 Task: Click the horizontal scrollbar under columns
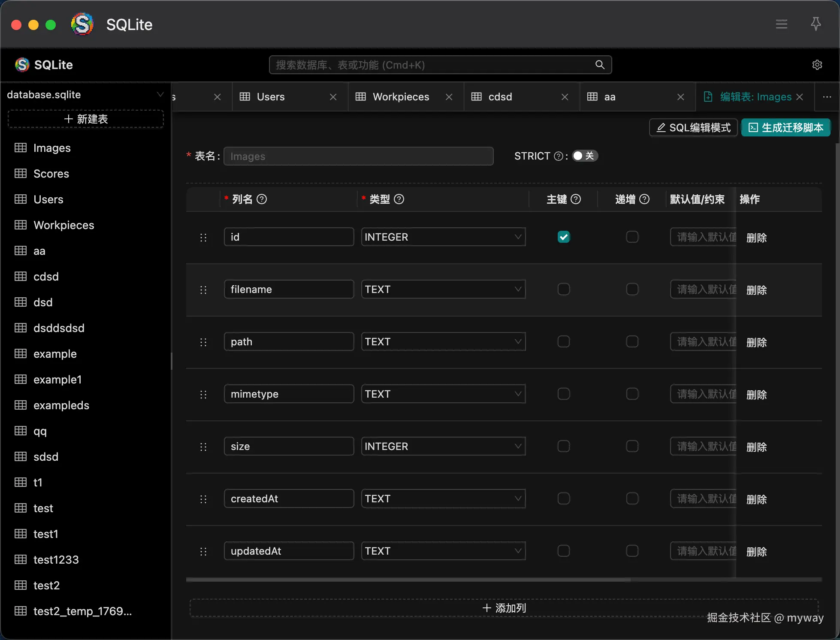point(408,580)
